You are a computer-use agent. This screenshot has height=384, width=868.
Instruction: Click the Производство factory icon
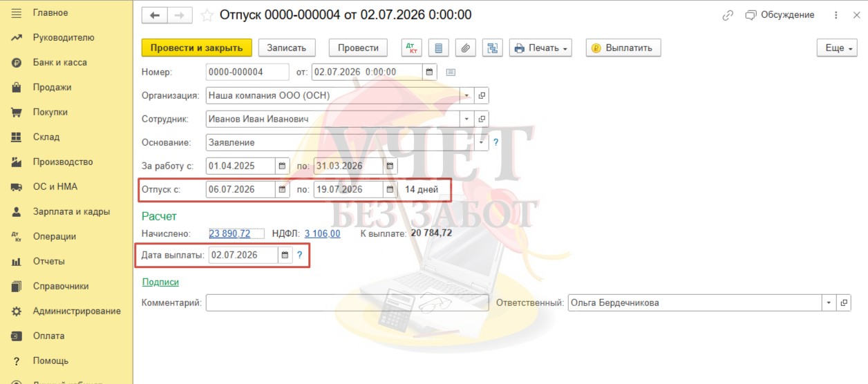click(17, 162)
